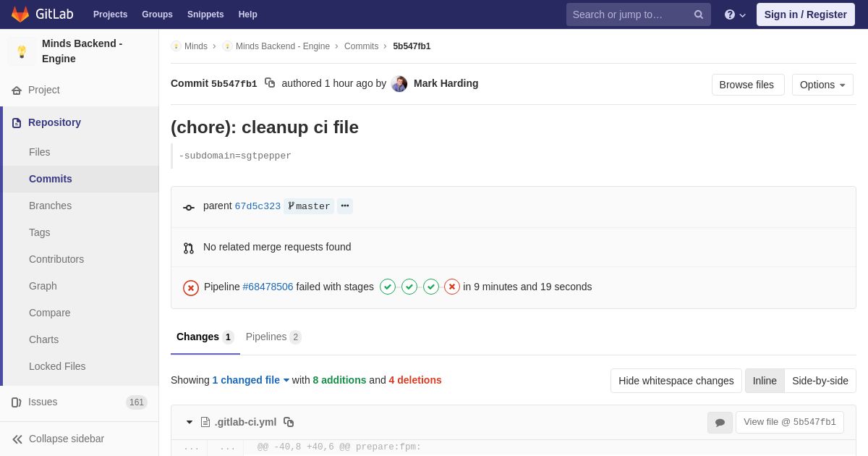Viewport: 868px width, 456px height.
Task: Click Commits breadcrumb link
Action: (361, 46)
